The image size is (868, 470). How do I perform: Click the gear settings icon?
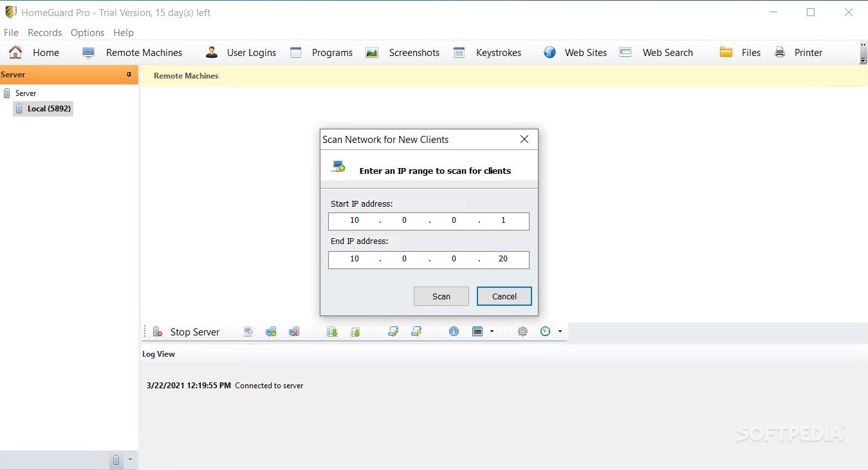522,332
